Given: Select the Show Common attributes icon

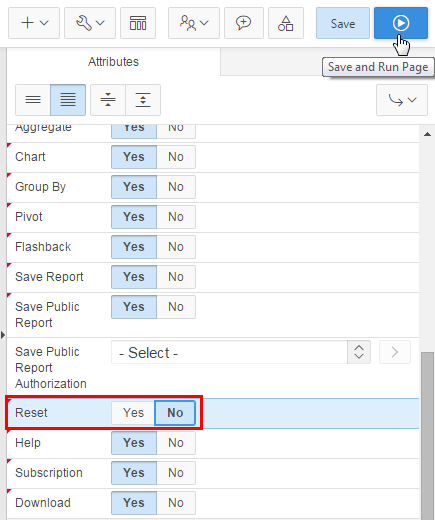Looking at the screenshot, I should point(33,100).
